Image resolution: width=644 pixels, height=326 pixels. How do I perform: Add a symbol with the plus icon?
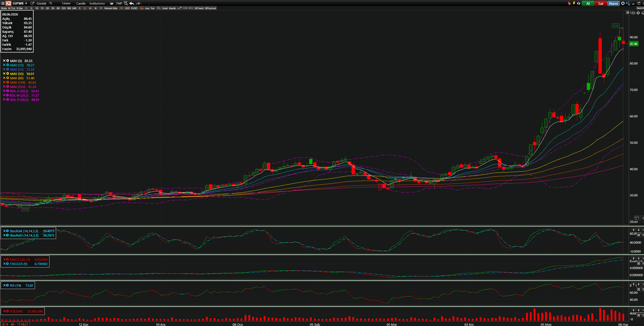tap(26, 3)
